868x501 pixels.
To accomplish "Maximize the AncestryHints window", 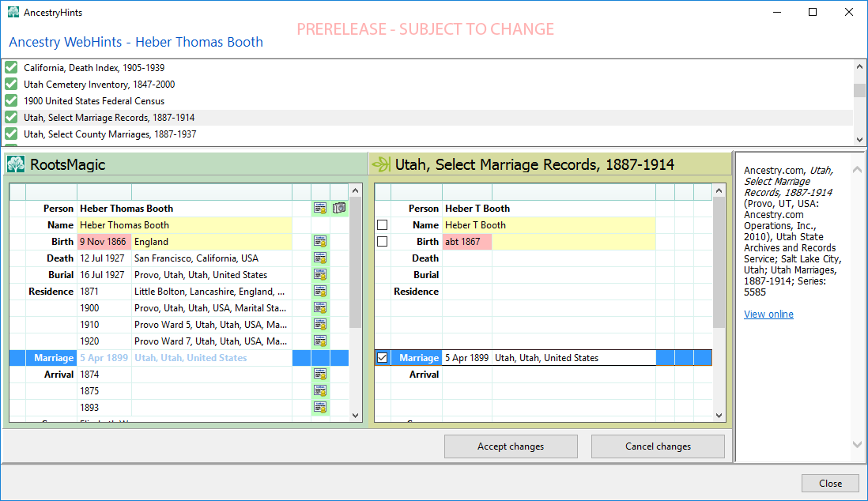I will [812, 12].
